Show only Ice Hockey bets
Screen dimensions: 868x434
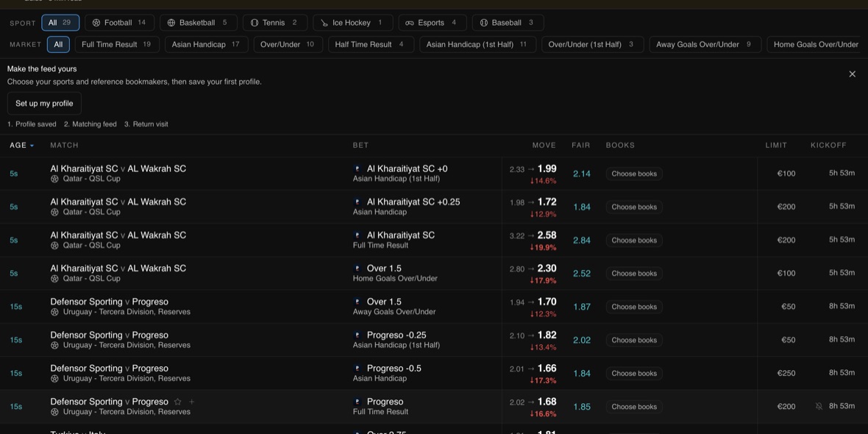[x=352, y=23]
